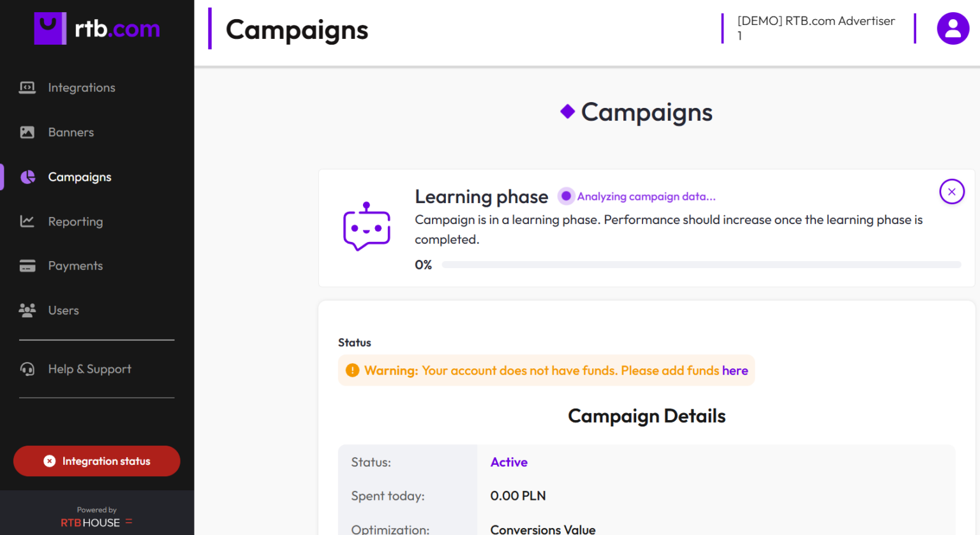Image resolution: width=980 pixels, height=535 pixels.
Task: Select the Payments wallet icon
Action: 27,266
